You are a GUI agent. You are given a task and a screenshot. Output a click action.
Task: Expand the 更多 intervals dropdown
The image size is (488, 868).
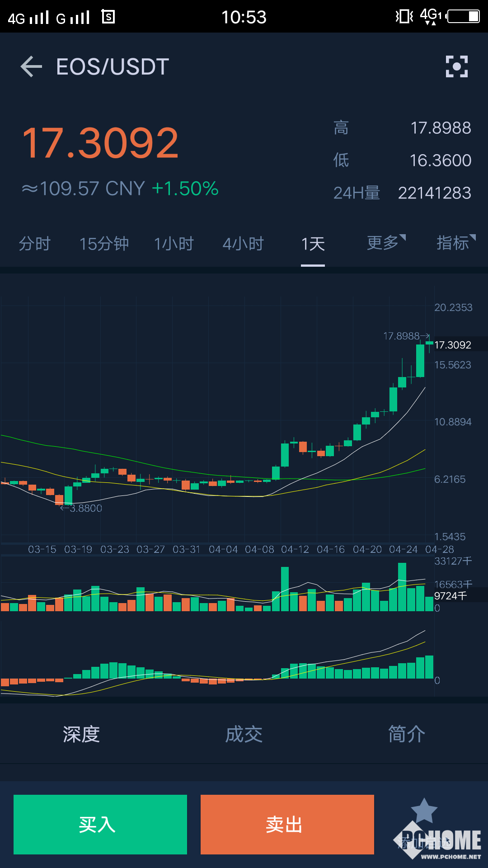(x=386, y=243)
